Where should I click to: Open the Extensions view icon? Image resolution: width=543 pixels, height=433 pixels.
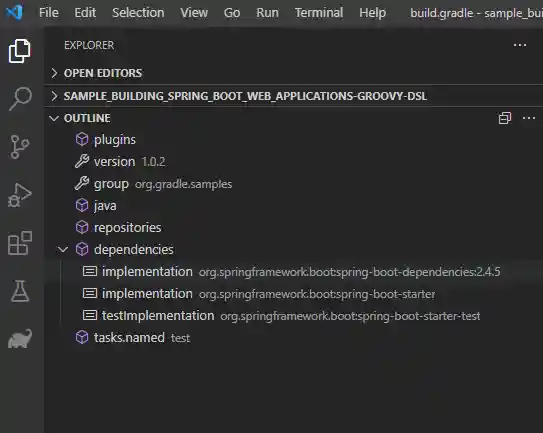(x=20, y=243)
